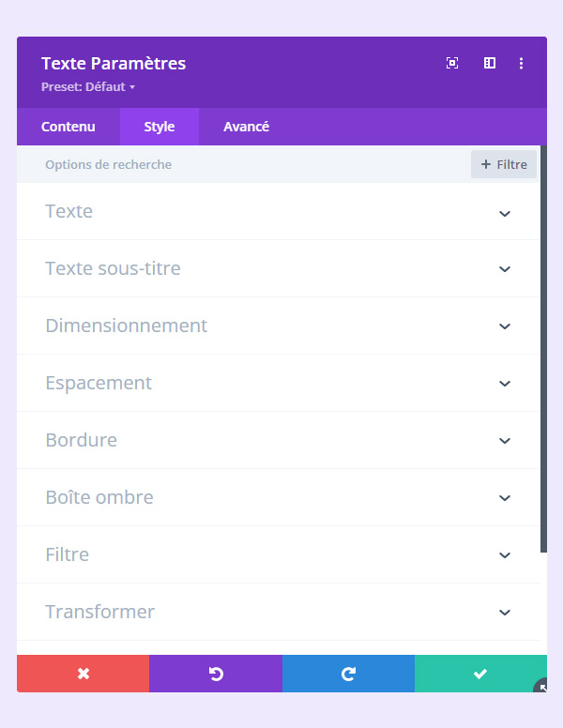Click the expand modal fullscreen icon
The height and width of the screenshot is (728, 563).
pos(452,63)
